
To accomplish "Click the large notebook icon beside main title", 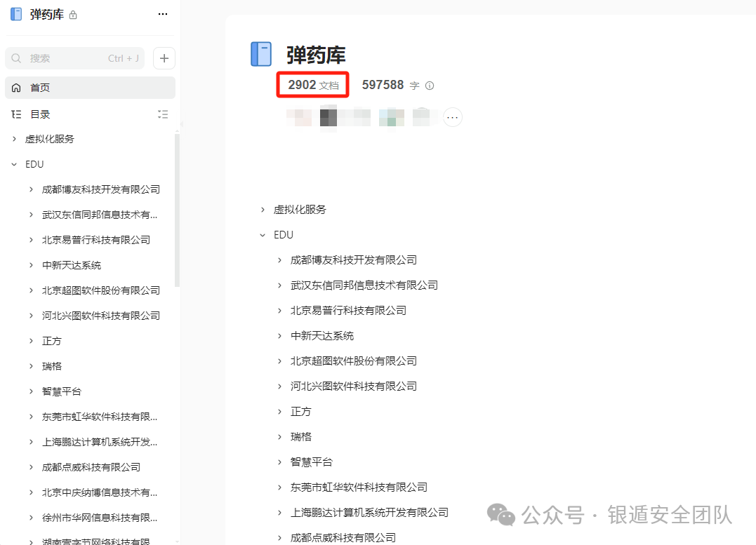I will 261,55.
